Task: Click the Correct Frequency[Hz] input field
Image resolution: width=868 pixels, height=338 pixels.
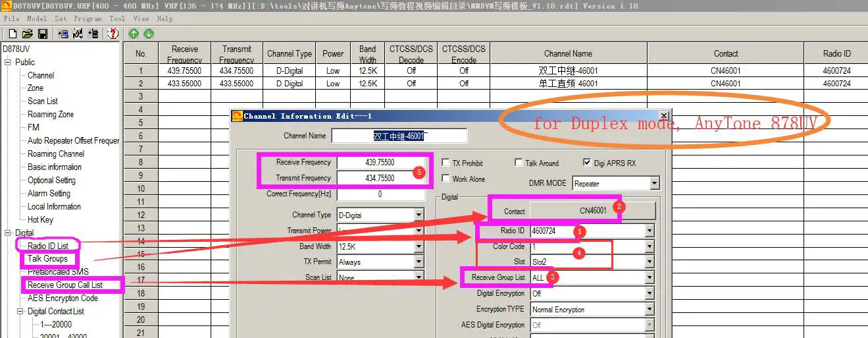Action: click(x=381, y=194)
